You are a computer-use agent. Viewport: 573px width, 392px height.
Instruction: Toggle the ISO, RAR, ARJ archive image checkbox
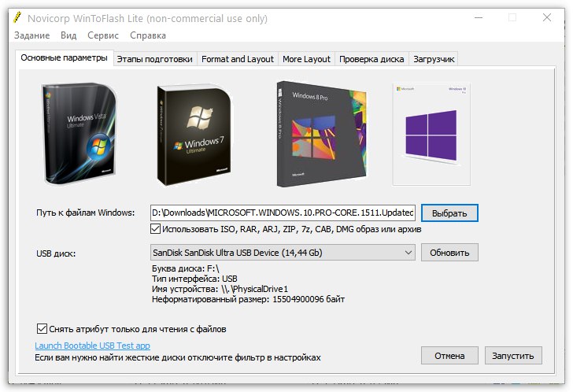(155, 229)
